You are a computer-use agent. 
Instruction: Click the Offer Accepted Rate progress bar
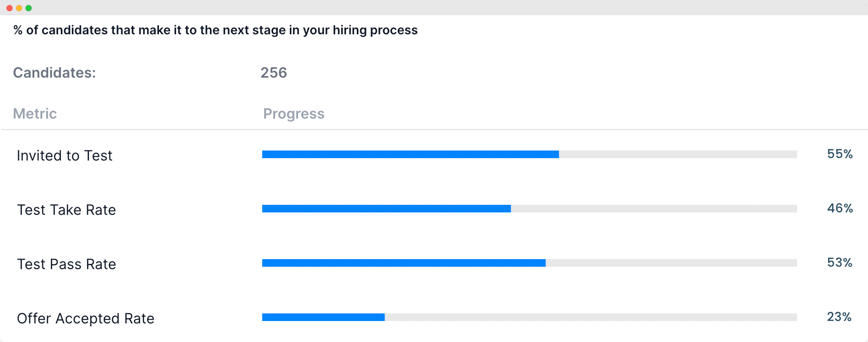click(530, 317)
